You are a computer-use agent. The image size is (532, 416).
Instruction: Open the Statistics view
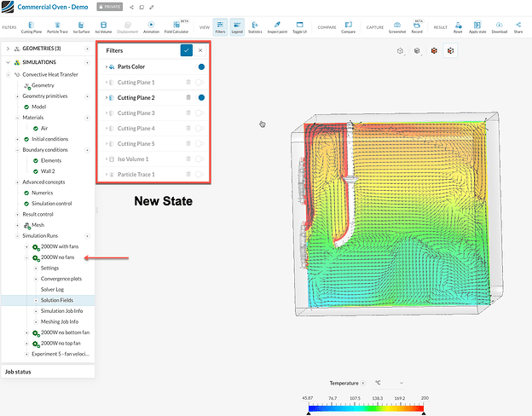(254, 26)
